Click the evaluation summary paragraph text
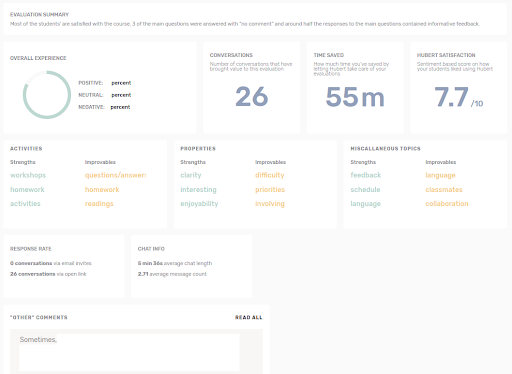Image resolution: width=512 pixels, height=374 pixels. [245, 24]
